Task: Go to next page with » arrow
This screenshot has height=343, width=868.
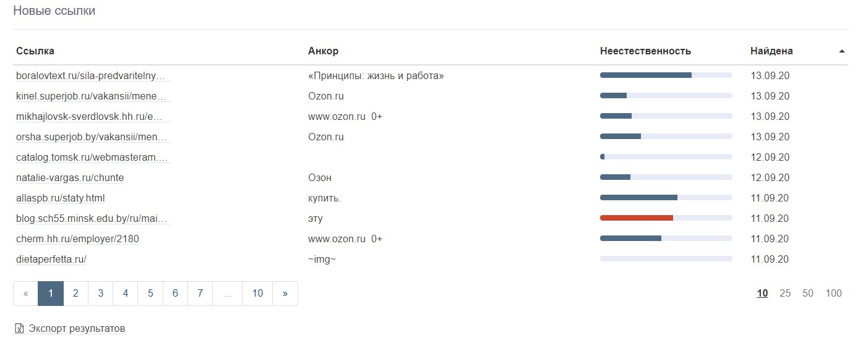Action: (x=285, y=294)
